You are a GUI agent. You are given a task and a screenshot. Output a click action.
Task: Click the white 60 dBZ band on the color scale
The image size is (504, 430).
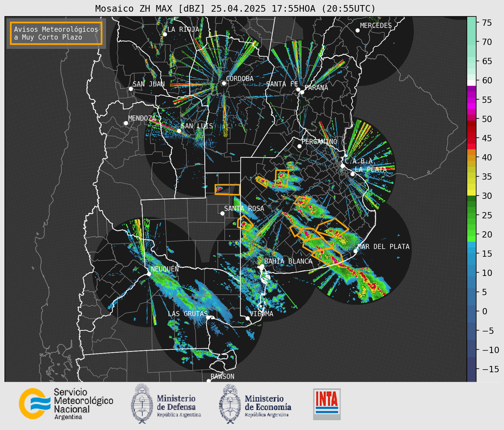tap(471, 83)
